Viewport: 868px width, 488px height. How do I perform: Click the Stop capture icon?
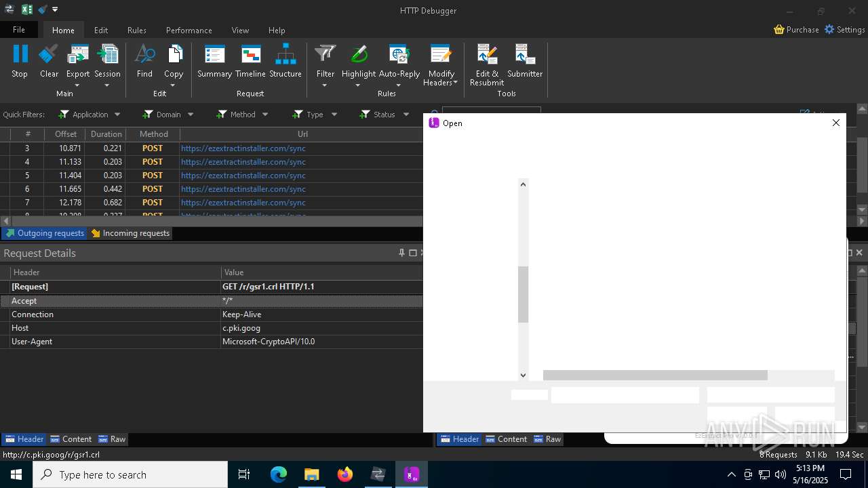(20, 54)
